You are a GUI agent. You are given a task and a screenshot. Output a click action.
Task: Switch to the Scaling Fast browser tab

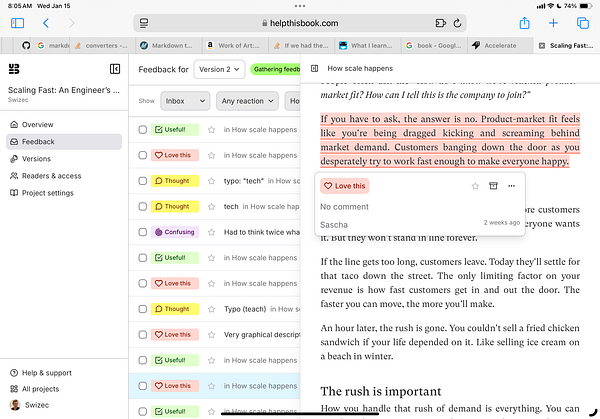[x=566, y=46]
